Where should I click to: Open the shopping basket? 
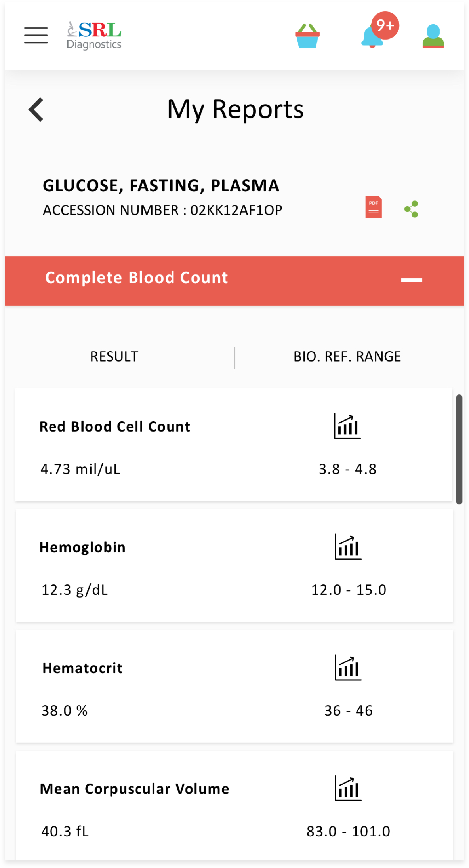[x=307, y=36]
